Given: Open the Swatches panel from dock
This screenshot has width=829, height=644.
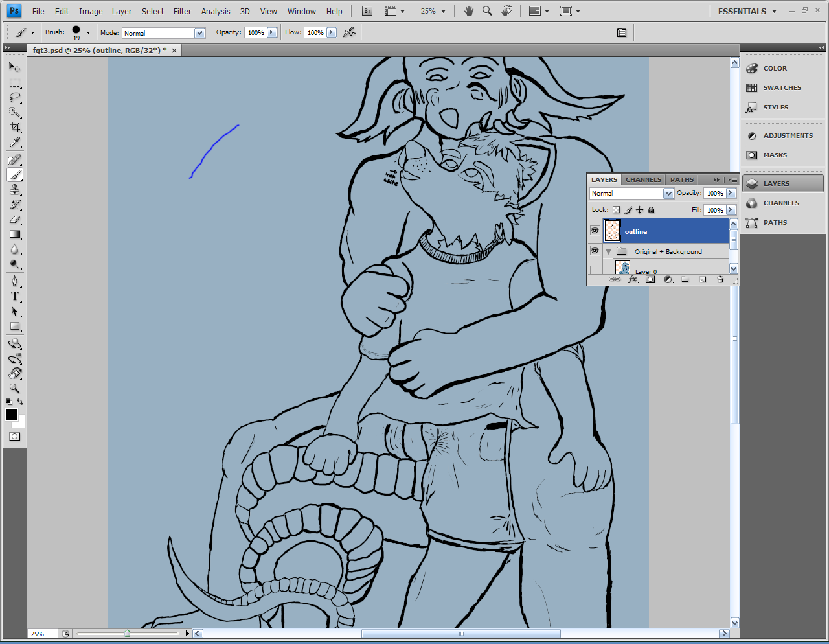Looking at the screenshot, I should click(782, 87).
